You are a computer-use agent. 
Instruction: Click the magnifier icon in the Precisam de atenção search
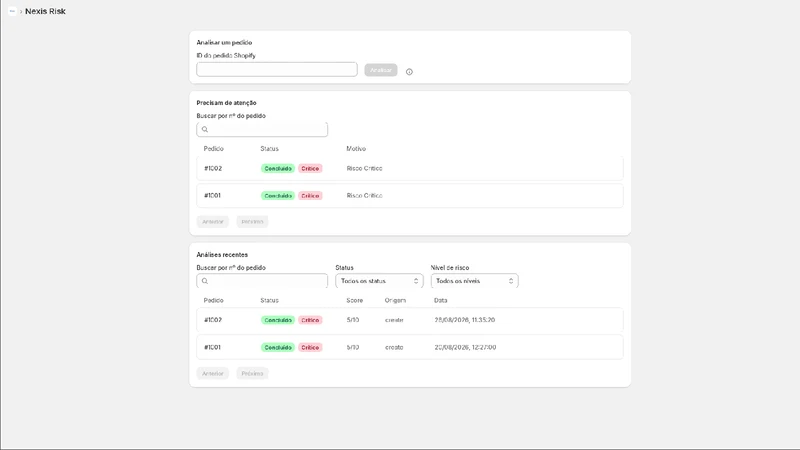205,130
